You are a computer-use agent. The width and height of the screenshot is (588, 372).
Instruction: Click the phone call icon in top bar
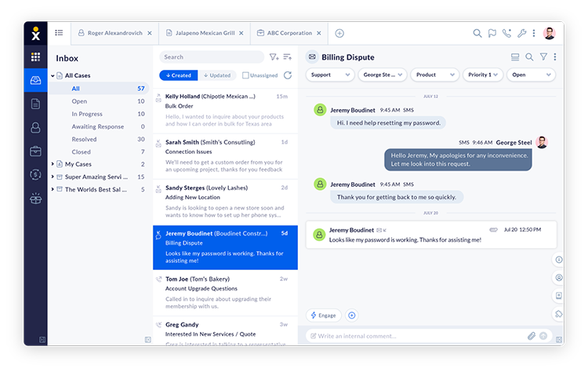tap(506, 34)
